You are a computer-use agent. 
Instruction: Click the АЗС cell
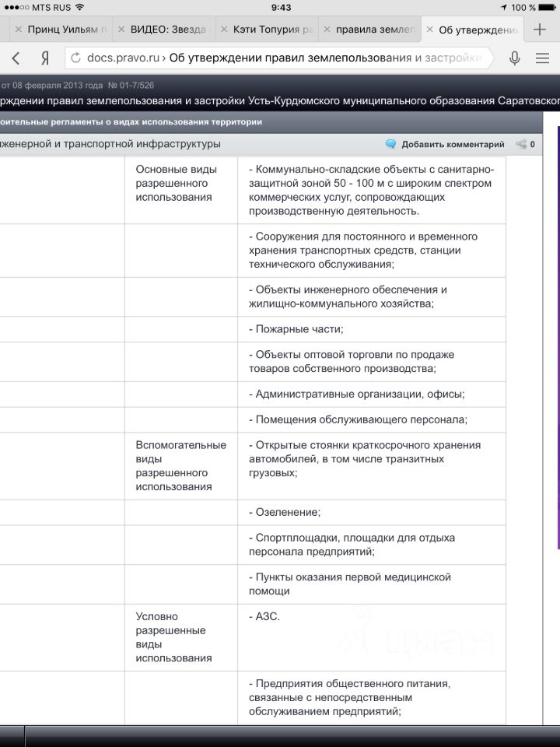tap(372, 637)
